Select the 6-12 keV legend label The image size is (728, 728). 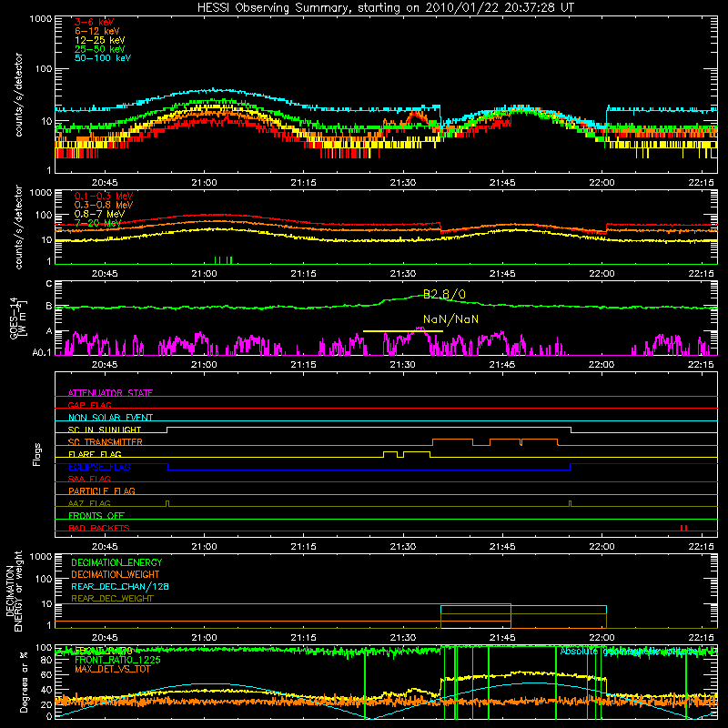point(97,31)
